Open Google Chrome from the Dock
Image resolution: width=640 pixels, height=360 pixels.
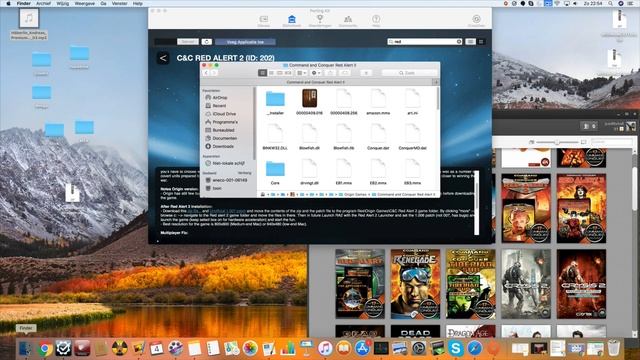(x=45, y=349)
